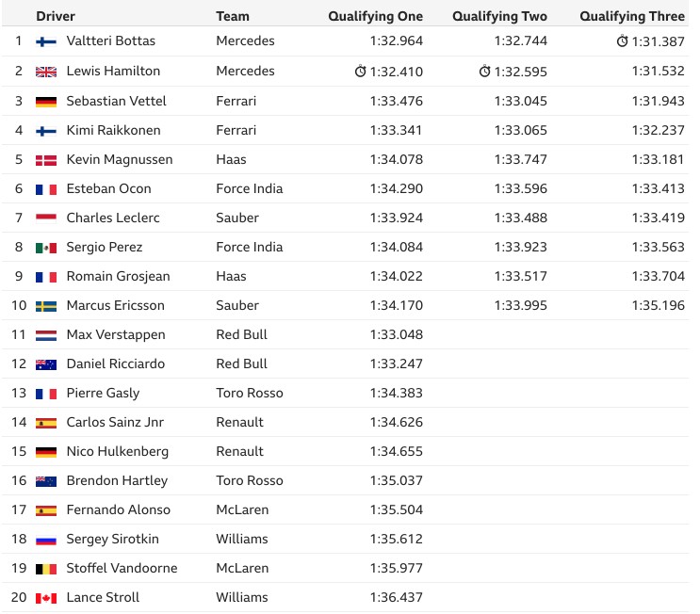Click Kimi Raikkonen's Qualifying Three time 1:32.237
Screen dimensions: 700x614
(658, 130)
